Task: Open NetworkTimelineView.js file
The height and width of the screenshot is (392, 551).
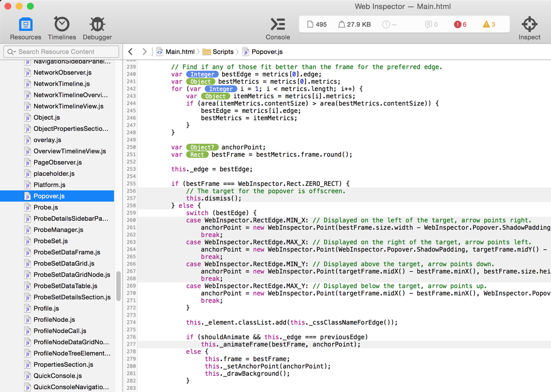Action: point(57,106)
